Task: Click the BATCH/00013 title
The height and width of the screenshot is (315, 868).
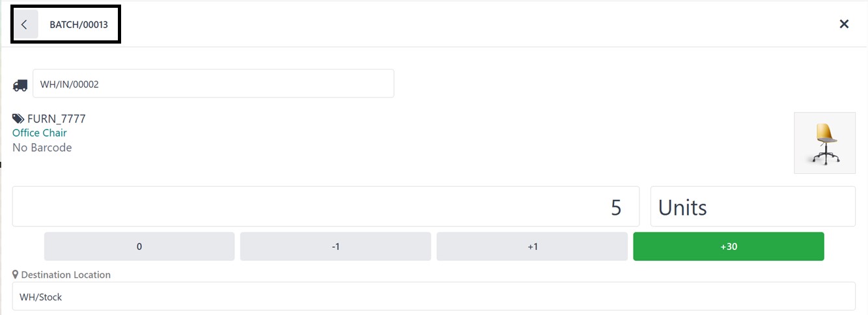Action: [x=79, y=25]
